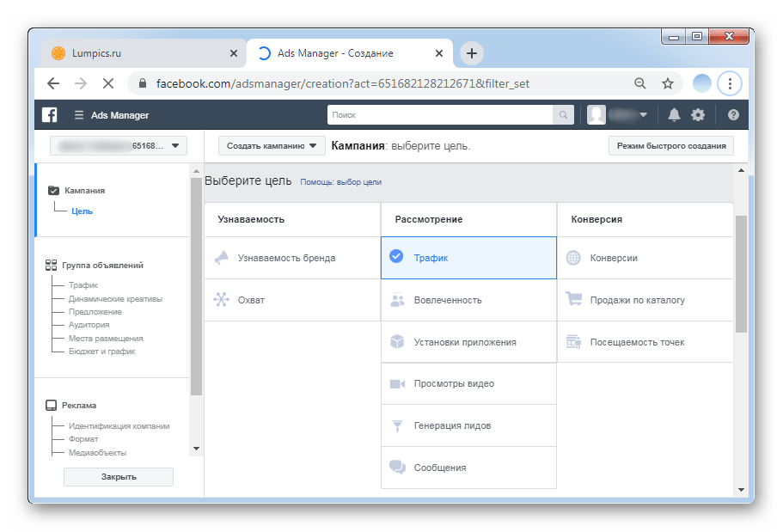Click the help question mark icon

pyautogui.click(x=733, y=115)
